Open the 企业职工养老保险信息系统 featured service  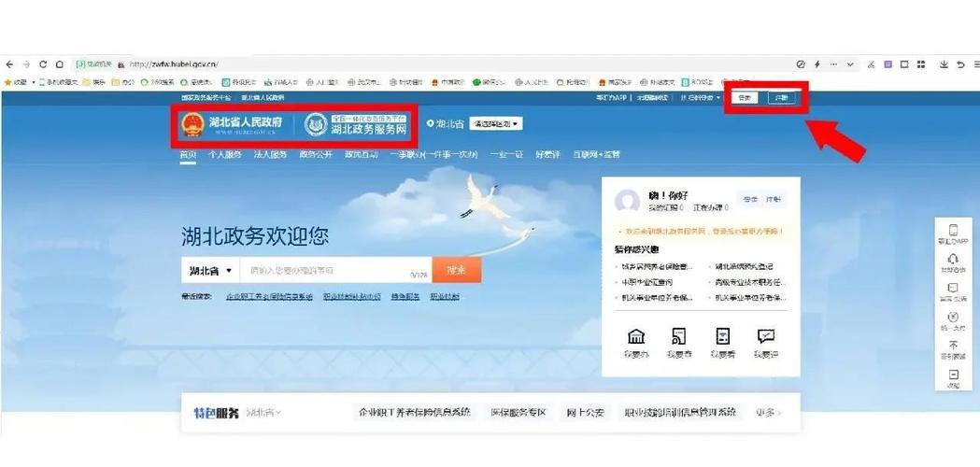click(415, 413)
